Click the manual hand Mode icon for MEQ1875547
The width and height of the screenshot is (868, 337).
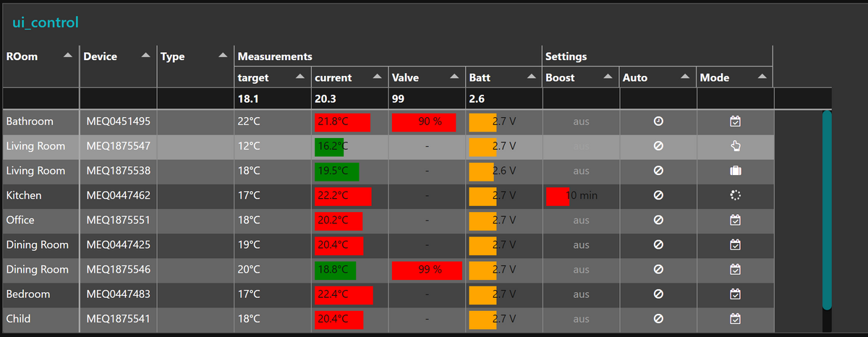pos(736,146)
